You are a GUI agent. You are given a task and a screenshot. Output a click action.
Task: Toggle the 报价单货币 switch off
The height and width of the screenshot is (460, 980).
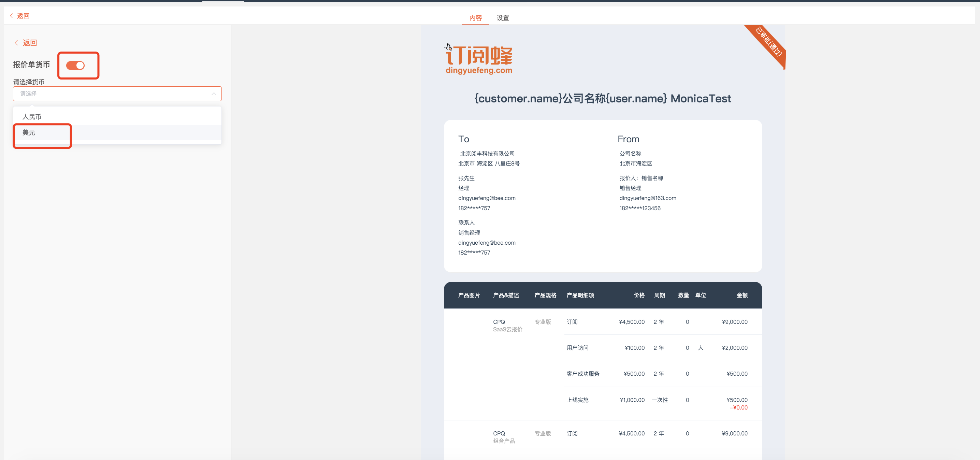point(75,66)
